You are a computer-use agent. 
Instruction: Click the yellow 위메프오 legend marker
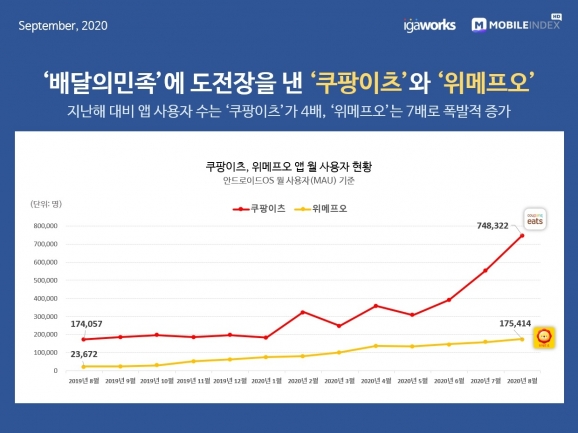click(302, 209)
